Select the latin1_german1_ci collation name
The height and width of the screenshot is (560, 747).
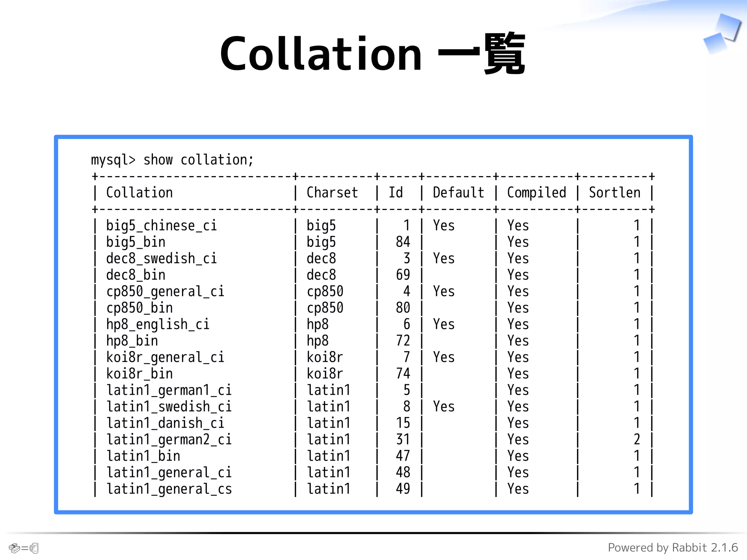[x=169, y=391]
